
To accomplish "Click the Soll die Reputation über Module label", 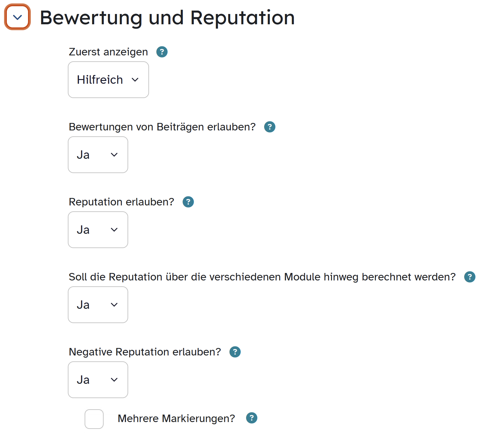I will pos(262,277).
